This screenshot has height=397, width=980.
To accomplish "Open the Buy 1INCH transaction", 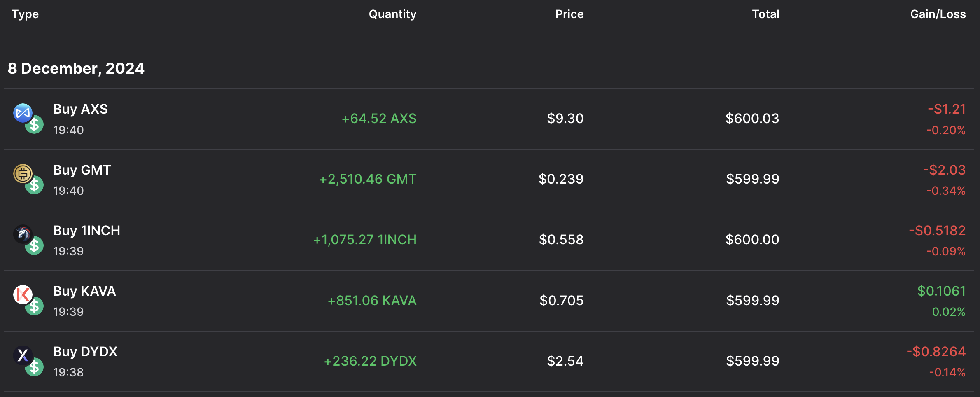I will [x=86, y=231].
